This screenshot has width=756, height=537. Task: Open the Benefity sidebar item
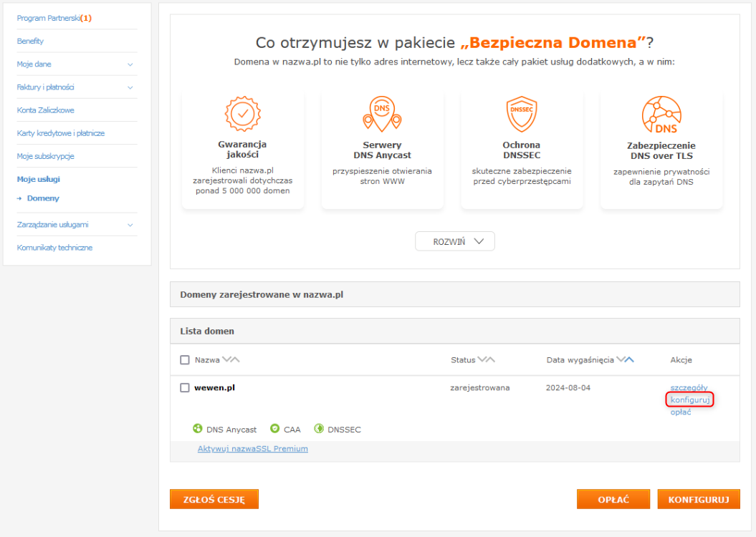(30, 42)
